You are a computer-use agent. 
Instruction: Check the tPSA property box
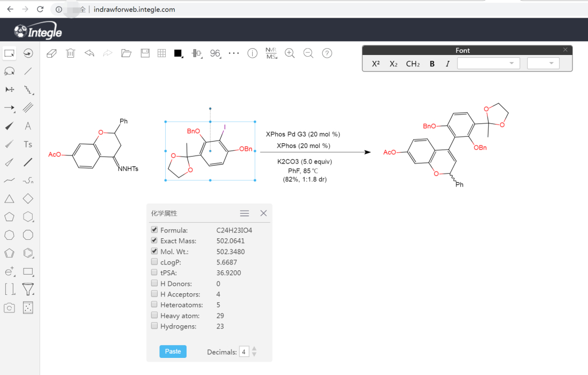click(x=154, y=273)
